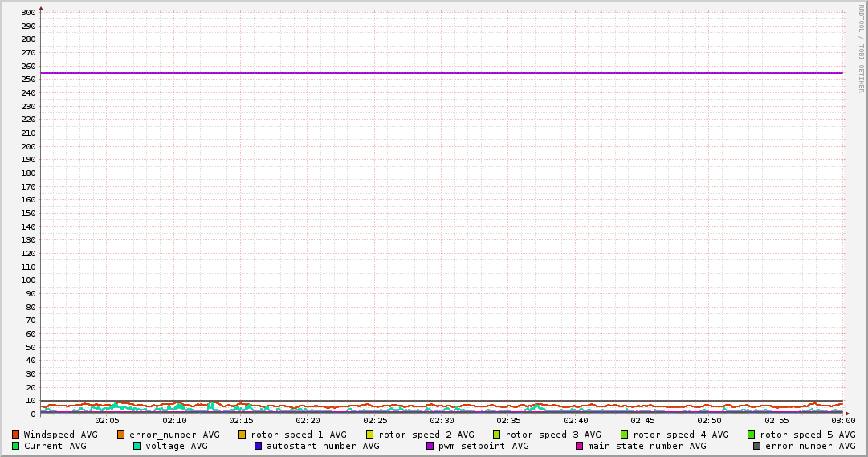Click the 80 value on the y-axis
The image size is (868, 457).
click(31, 308)
